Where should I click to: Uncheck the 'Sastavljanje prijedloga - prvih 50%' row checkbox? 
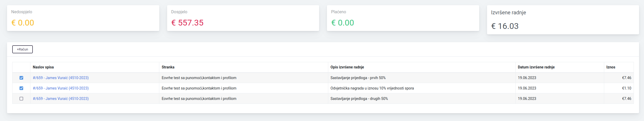[21, 78]
